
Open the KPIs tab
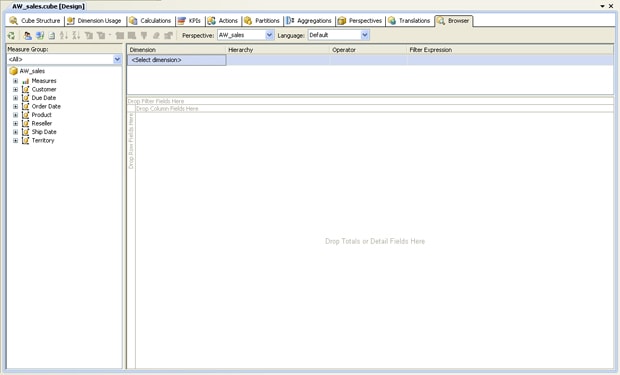(190, 21)
